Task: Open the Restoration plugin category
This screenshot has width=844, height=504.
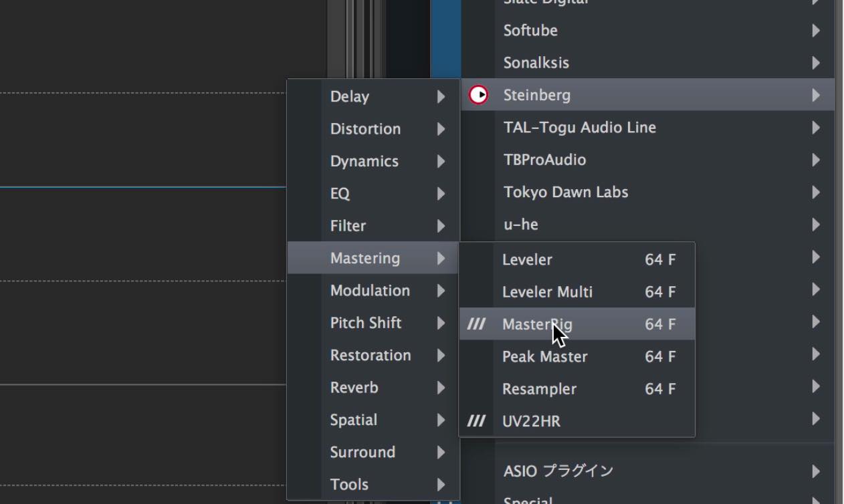Action: click(x=373, y=355)
